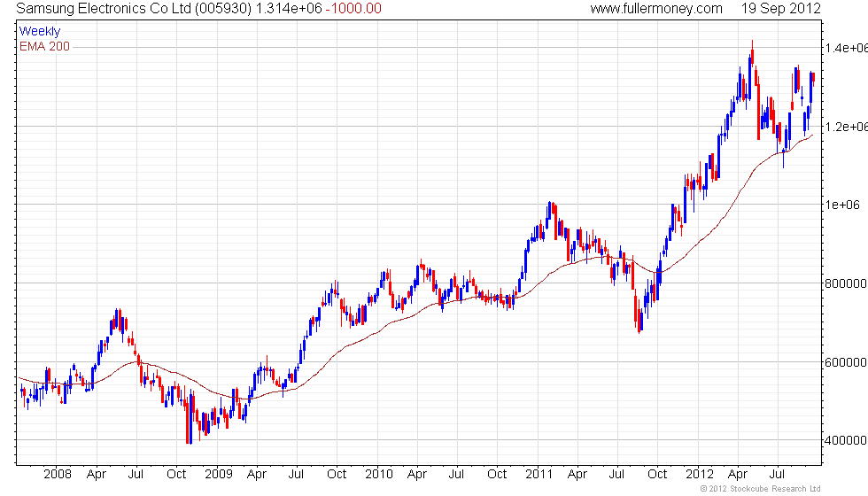Click the -1000.00 price change value
The height and width of the screenshot is (496, 868).
(x=353, y=8)
